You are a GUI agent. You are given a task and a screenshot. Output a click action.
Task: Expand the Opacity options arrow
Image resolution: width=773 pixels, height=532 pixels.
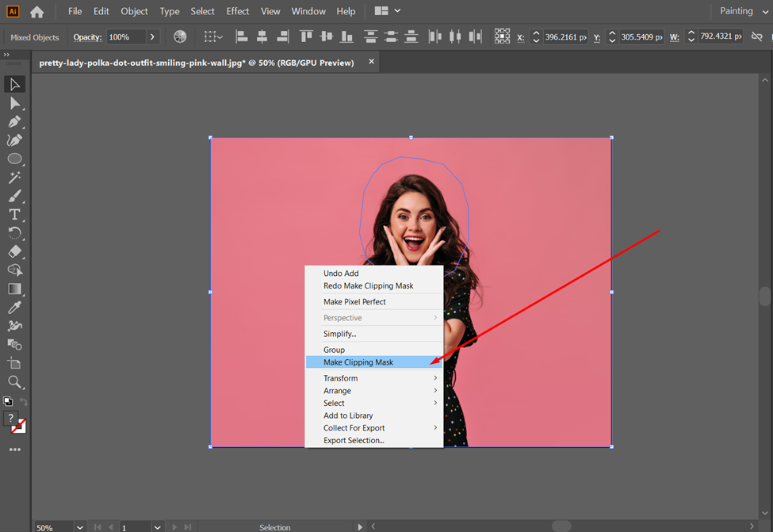pos(152,37)
